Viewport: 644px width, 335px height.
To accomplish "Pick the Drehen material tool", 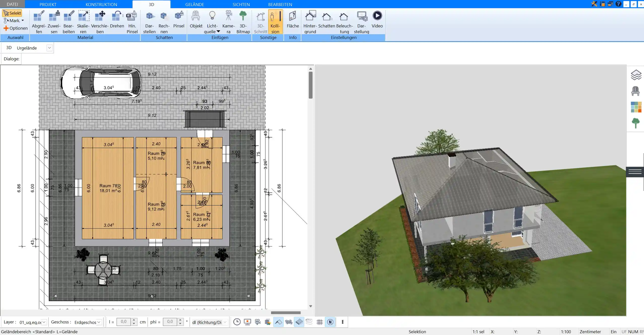I will tap(117, 20).
